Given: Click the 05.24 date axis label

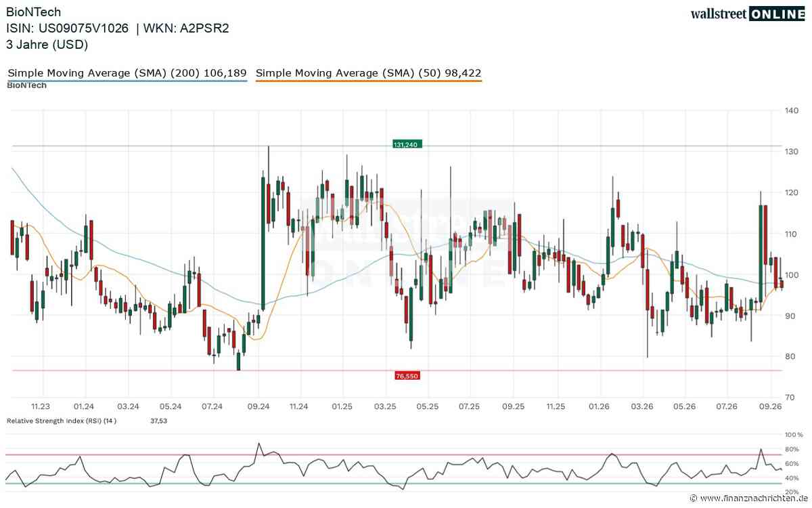Looking at the screenshot, I should point(171,406).
